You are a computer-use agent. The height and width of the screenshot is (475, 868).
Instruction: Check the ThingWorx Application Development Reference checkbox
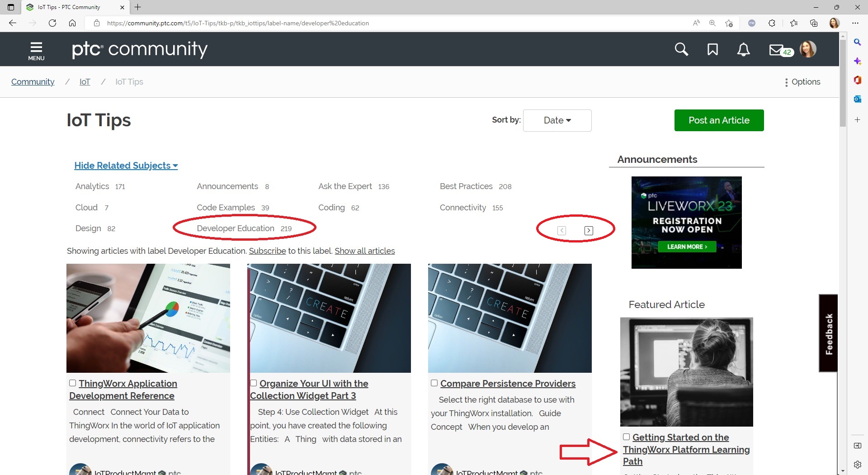coord(72,383)
